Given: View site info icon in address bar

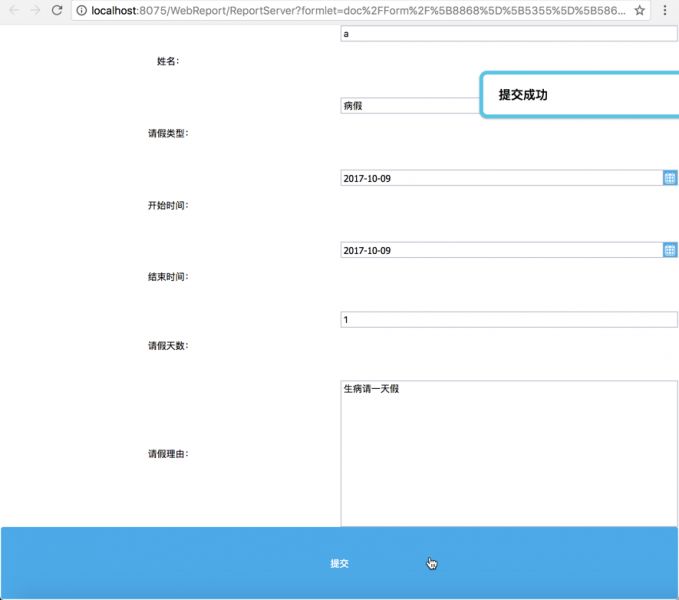Looking at the screenshot, I should click(x=81, y=10).
